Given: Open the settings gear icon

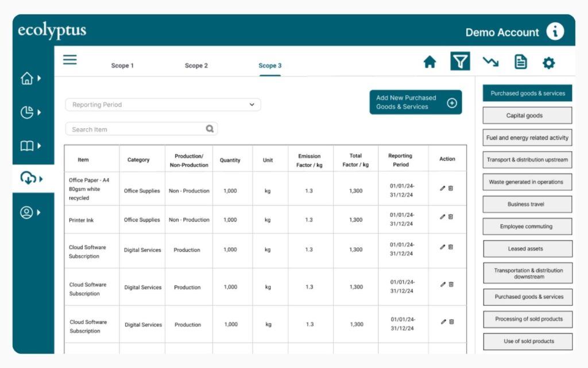Looking at the screenshot, I should point(549,63).
